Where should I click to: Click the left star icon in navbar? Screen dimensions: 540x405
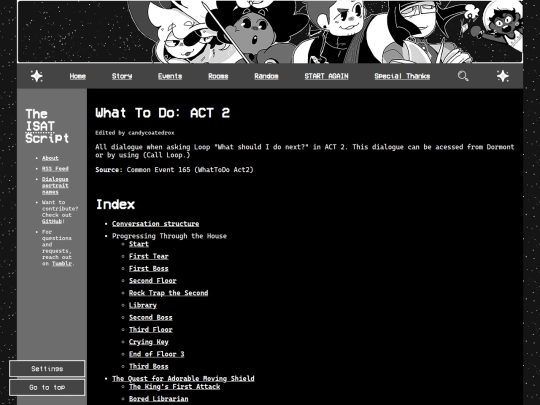point(37,76)
